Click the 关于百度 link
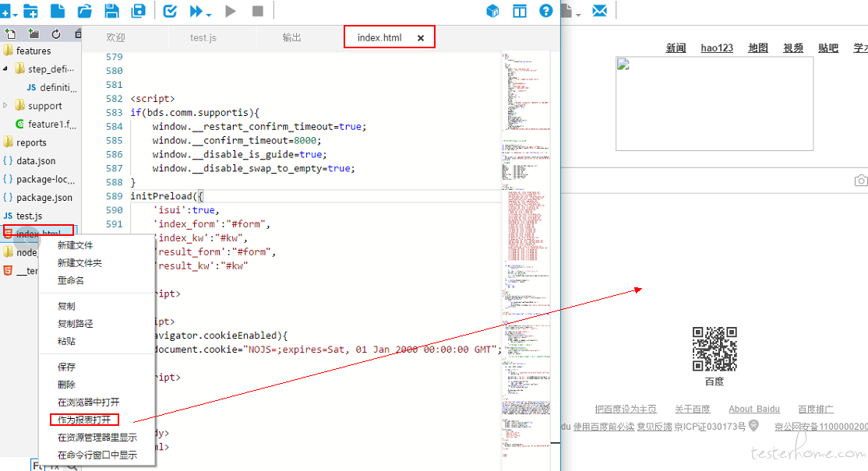This screenshot has height=471, width=868. tap(693, 409)
